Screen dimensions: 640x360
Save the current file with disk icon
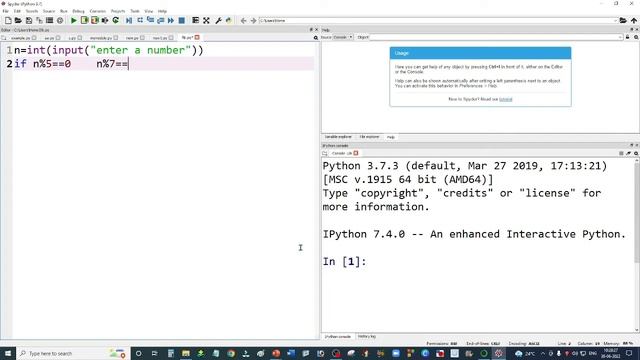coord(29,20)
